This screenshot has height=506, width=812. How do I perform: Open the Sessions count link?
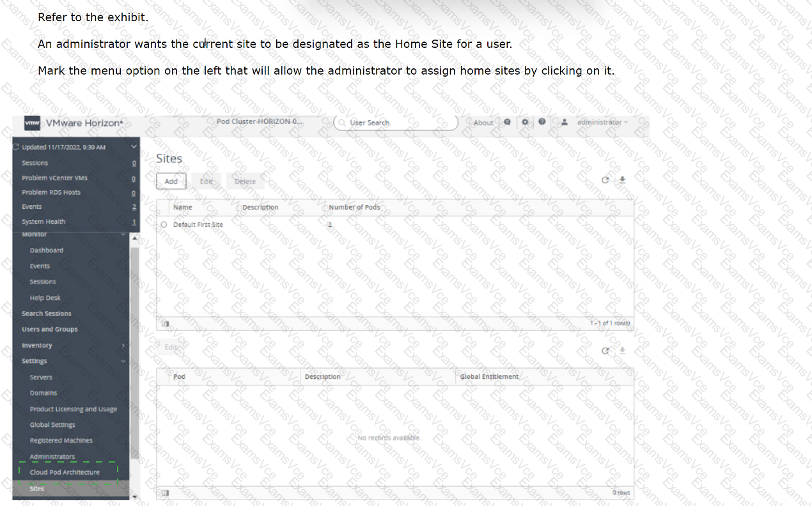134,163
